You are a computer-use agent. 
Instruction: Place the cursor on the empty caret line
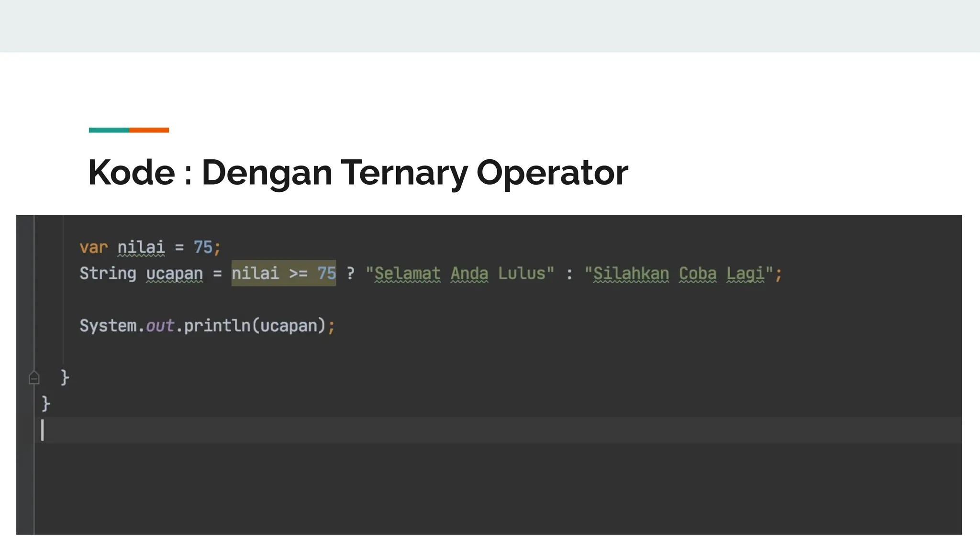[x=498, y=430]
